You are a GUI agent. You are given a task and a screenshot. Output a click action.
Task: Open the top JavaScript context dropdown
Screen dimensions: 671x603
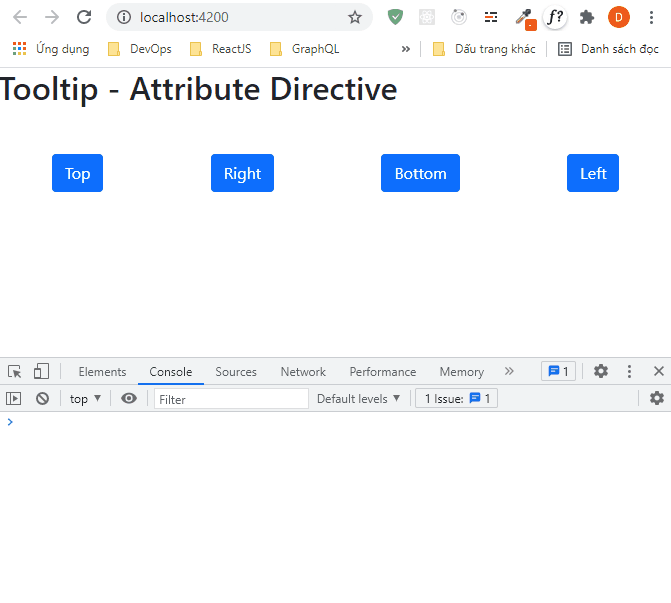coord(85,399)
